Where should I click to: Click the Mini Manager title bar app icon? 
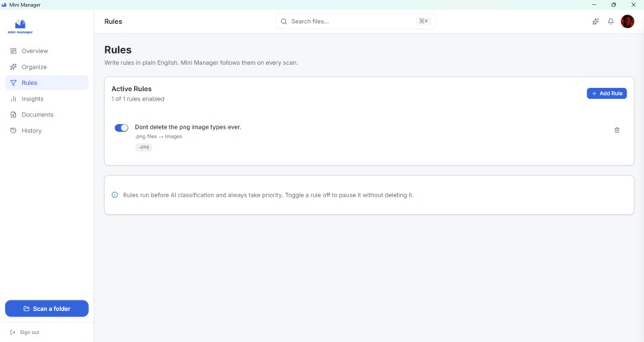4,5
